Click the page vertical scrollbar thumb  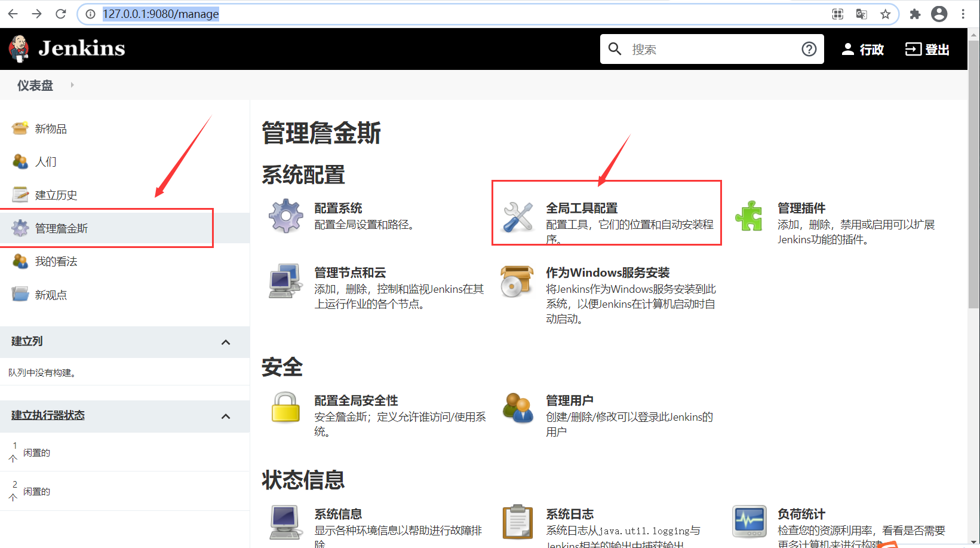pyautogui.click(x=973, y=173)
